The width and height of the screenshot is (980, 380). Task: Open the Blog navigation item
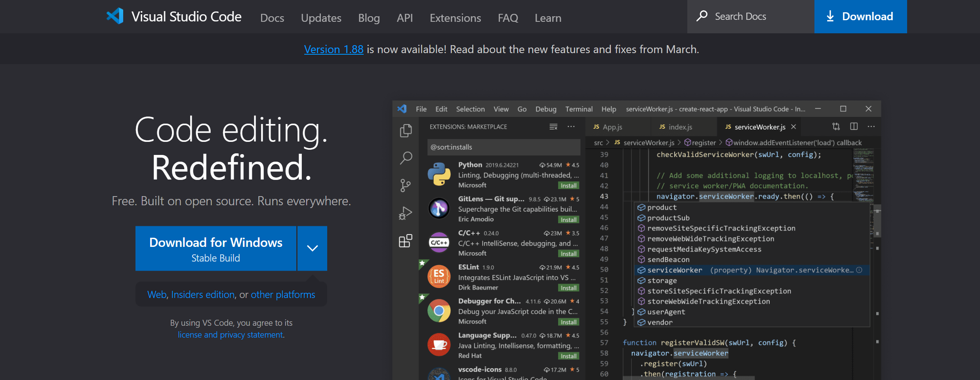[369, 18]
